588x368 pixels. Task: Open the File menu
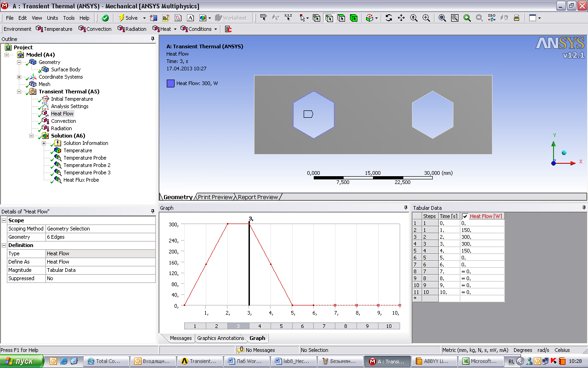(x=10, y=18)
